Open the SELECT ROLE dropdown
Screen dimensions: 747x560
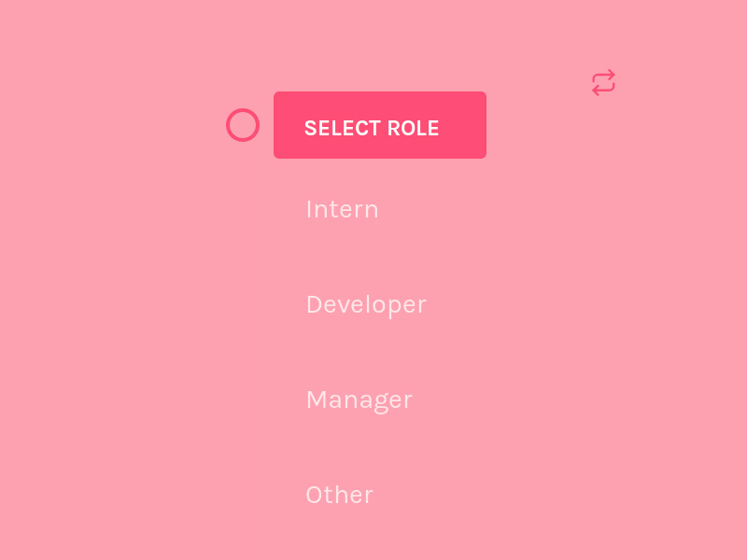tap(379, 125)
